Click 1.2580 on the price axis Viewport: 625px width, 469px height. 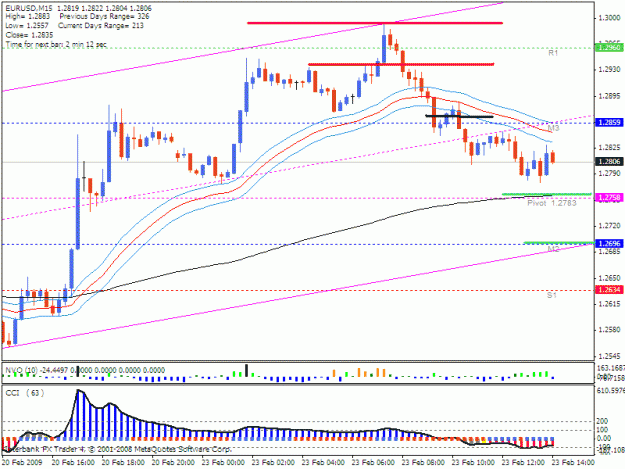pos(609,330)
